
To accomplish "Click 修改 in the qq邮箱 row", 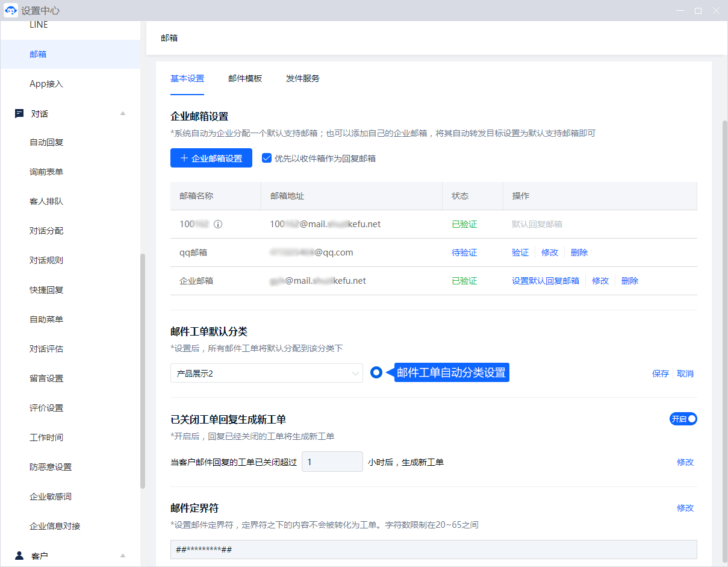I will 550,253.
